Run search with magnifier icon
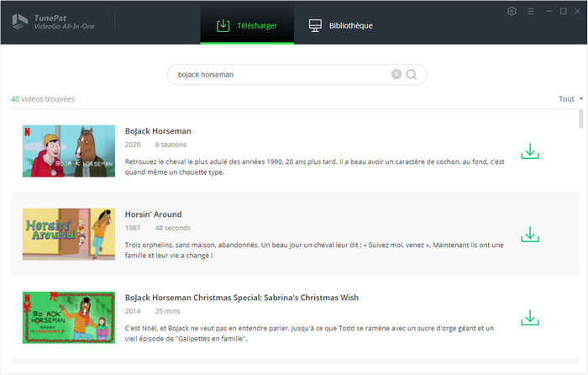This screenshot has height=375, width=588. [x=412, y=74]
